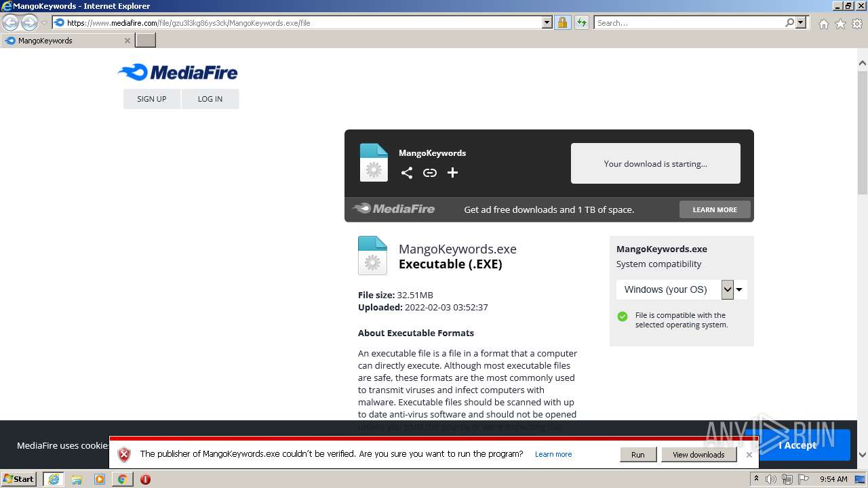Click the LOG IN button
Viewport: 868px width, 488px height.
(x=210, y=99)
